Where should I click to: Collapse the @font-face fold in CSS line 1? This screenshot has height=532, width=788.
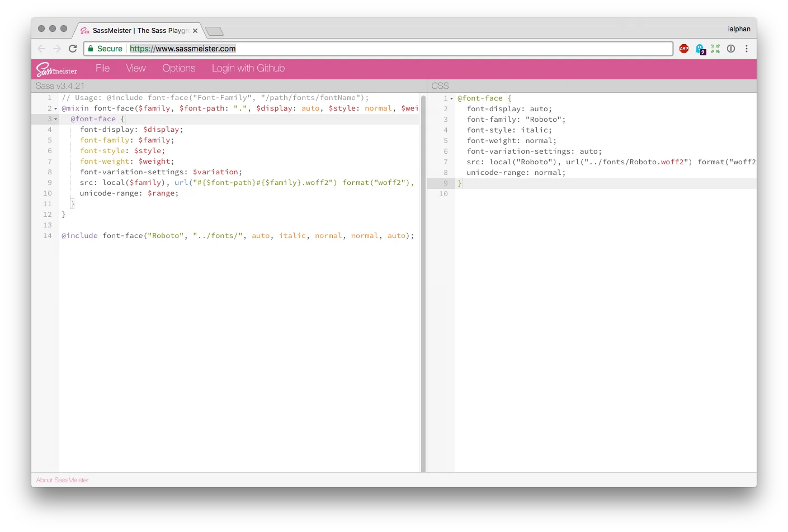click(451, 98)
